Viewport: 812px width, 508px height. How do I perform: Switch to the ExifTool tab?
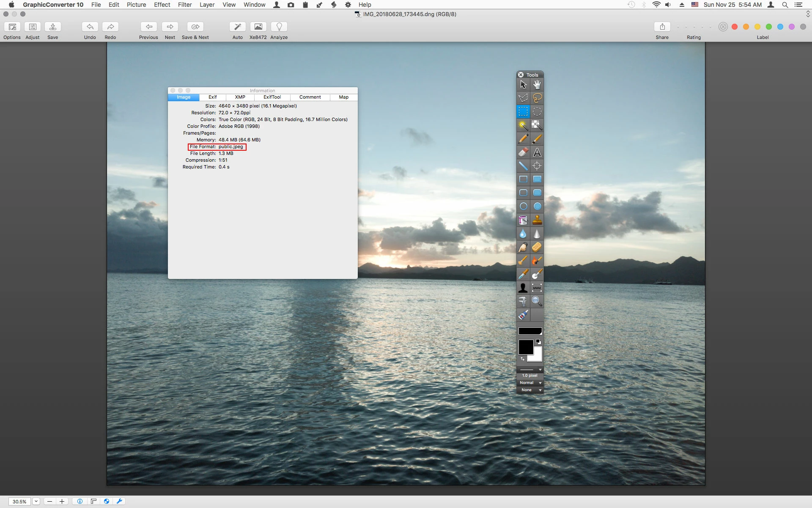point(272,97)
